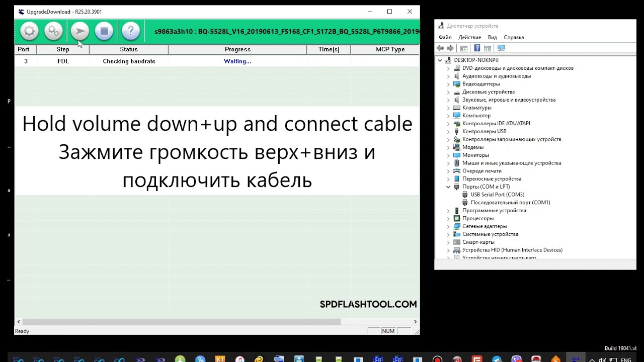This screenshot has height=362, width=644.
Task: Select Последовательный порт (COM1) device
Action: tap(510, 203)
